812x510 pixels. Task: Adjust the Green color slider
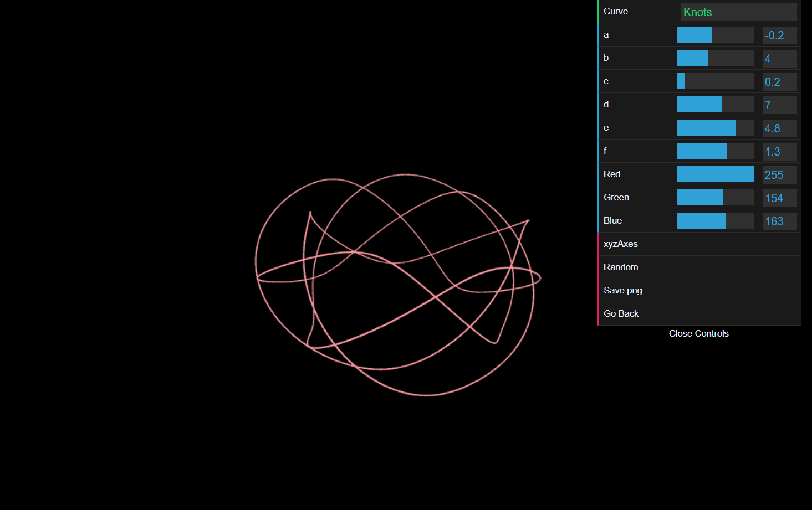pyautogui.click(x=714, y=197)
